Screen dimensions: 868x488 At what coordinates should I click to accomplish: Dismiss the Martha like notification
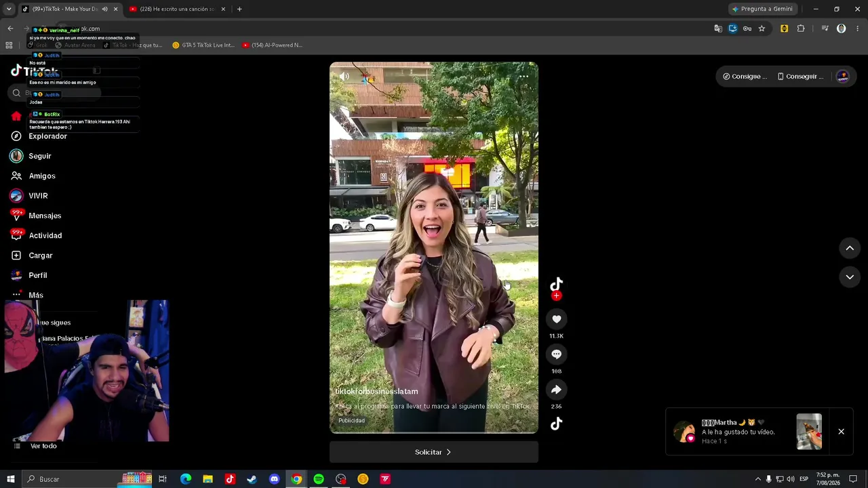(841, 432)
